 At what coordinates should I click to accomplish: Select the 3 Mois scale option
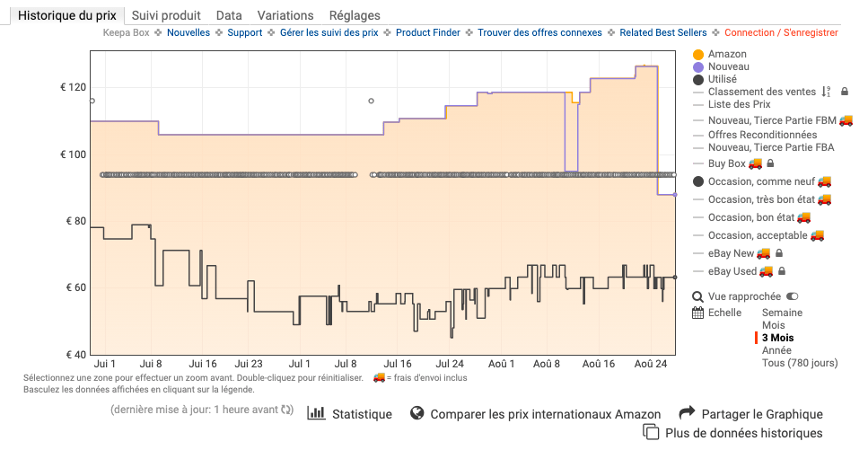tap(777, 338)
